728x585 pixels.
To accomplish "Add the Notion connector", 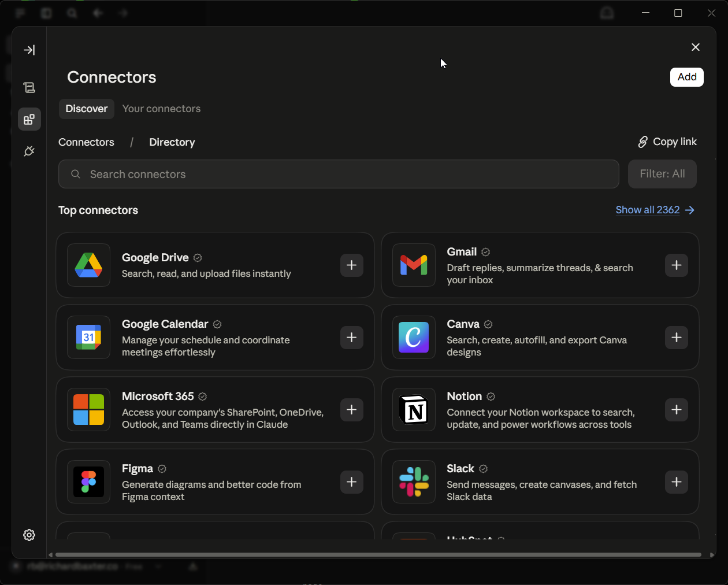I will [677, 410].
